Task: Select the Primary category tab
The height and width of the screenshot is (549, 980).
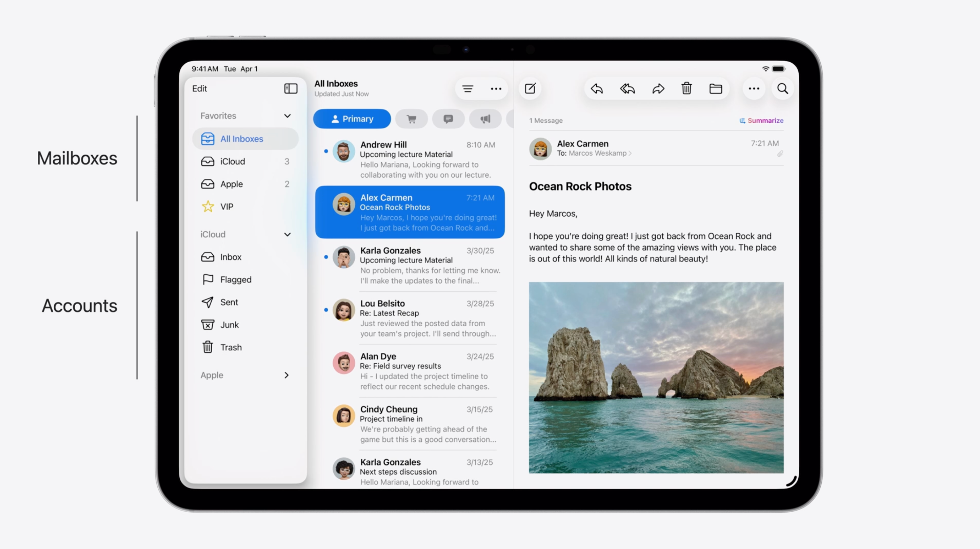Action: click(352, 119)
